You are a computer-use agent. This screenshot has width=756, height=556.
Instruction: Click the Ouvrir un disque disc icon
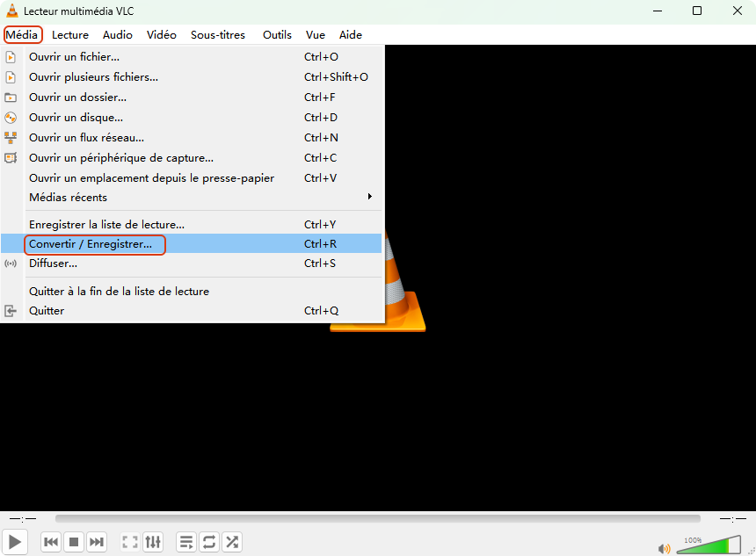point(11,118)
